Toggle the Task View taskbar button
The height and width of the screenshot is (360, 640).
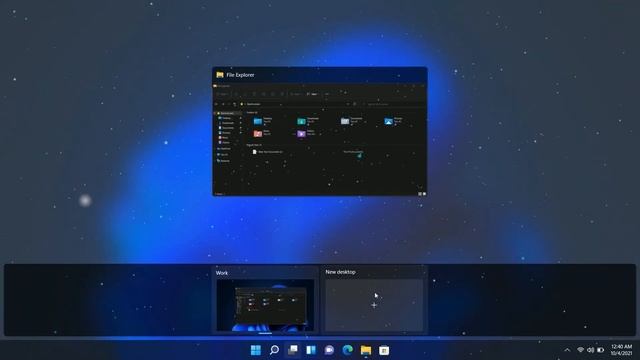tap(293, 350)
